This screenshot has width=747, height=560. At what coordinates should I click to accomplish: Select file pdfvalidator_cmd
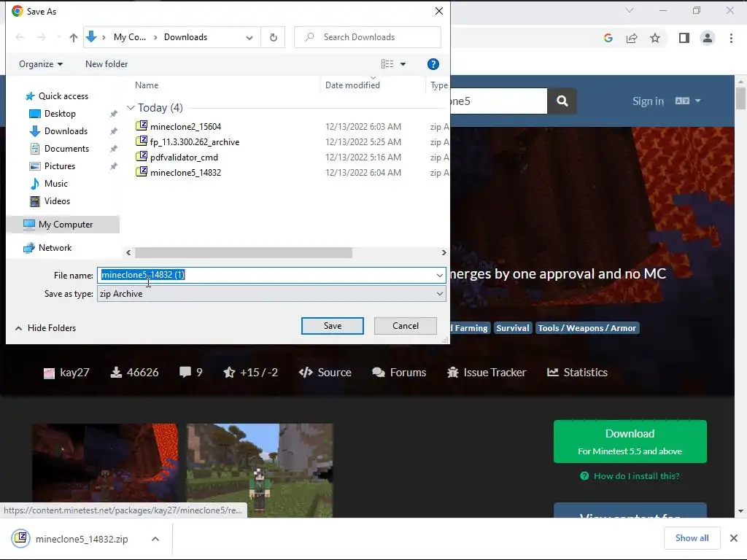pyautogui.click(x=184, y=157)
